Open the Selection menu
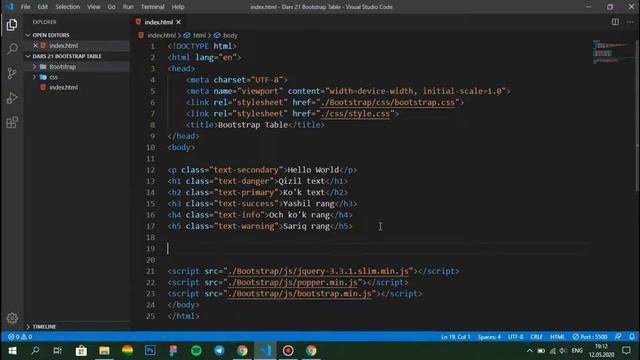Viewport: 640px width, 360px height. (x=68, y=7)
